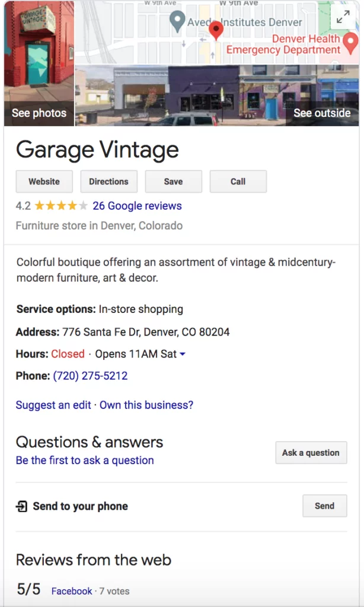The width and height of the screenshot is (364, 607).
Task: Open the See photos thumbnail
Action: point(39,63)
